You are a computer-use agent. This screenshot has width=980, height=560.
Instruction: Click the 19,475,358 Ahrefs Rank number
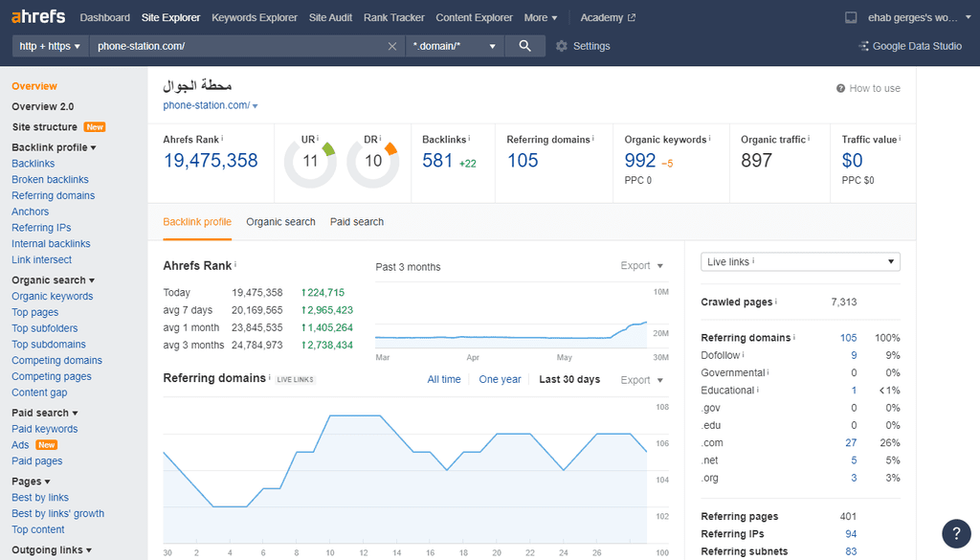click(211, 161)
